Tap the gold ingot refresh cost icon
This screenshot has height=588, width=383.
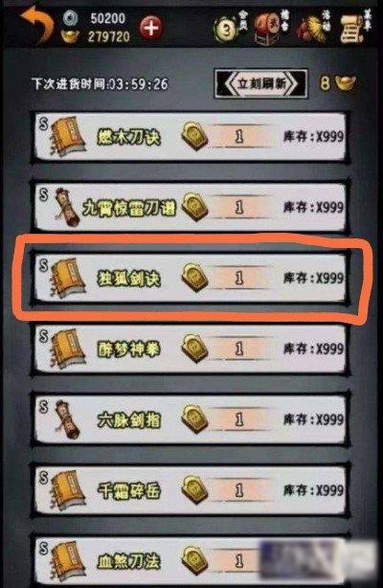345,82
